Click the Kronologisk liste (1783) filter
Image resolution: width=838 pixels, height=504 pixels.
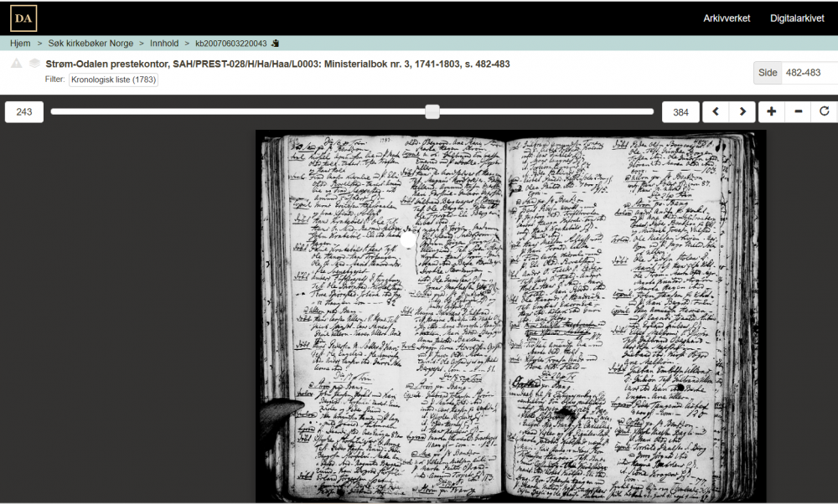point(113,80)
